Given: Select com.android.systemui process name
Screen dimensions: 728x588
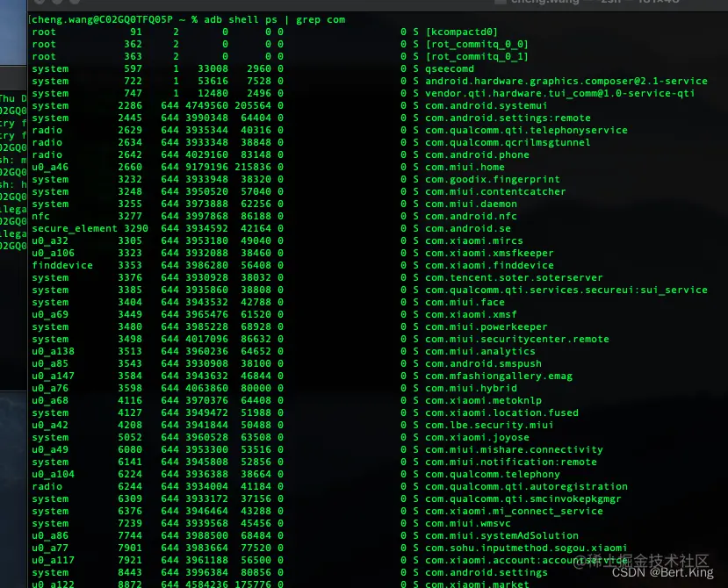Looking at the screenshot, I should coord(487,106).
